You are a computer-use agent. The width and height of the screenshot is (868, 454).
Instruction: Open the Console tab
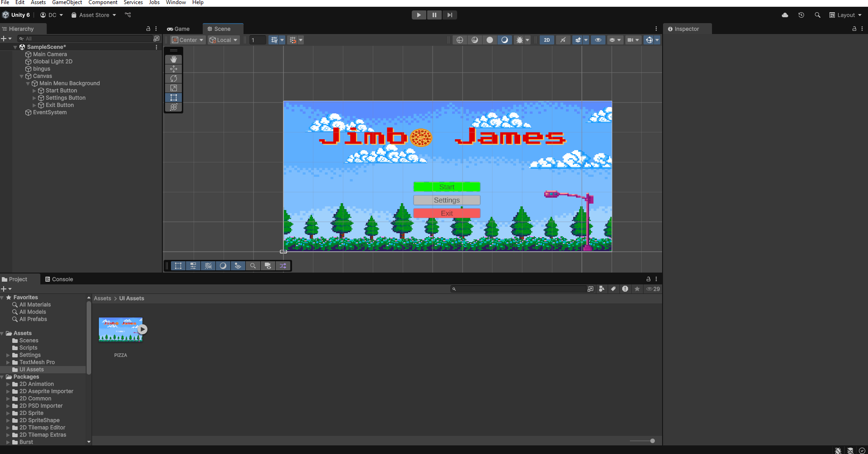[x=62, y=279]
